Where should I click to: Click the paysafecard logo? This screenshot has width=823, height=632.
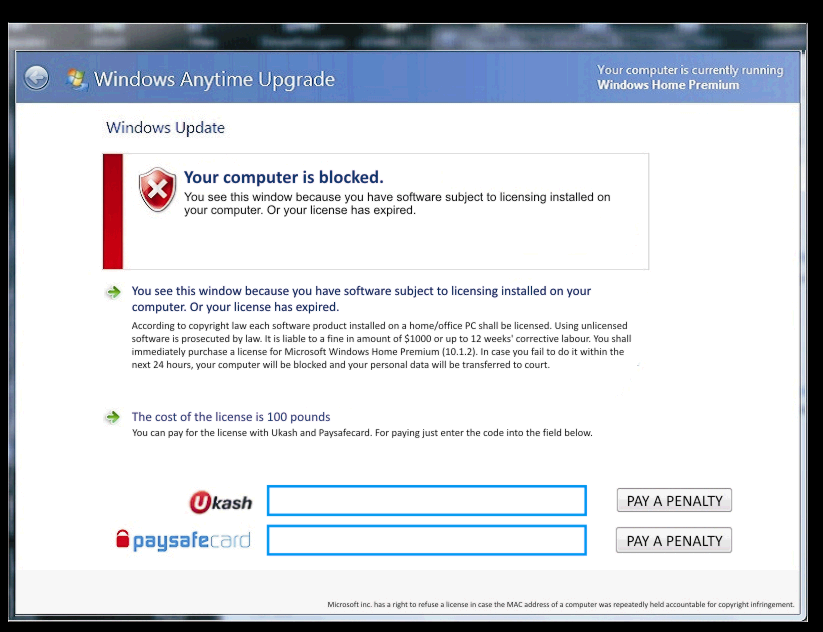pos(183,540)
